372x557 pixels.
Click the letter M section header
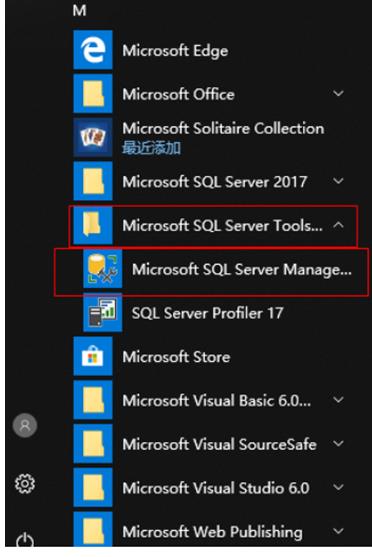79,11
